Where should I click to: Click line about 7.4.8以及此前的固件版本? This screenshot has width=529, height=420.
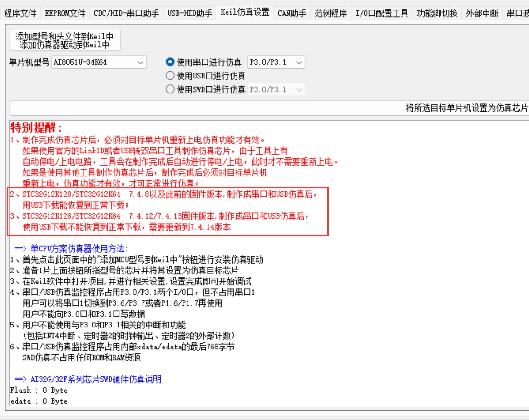(x=163, y=195)
